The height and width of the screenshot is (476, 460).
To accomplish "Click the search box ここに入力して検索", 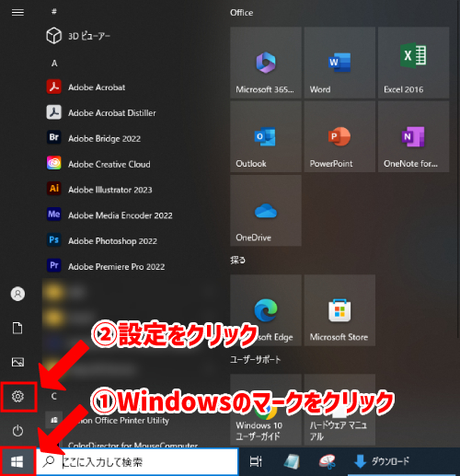I will (x=137, y=461).
